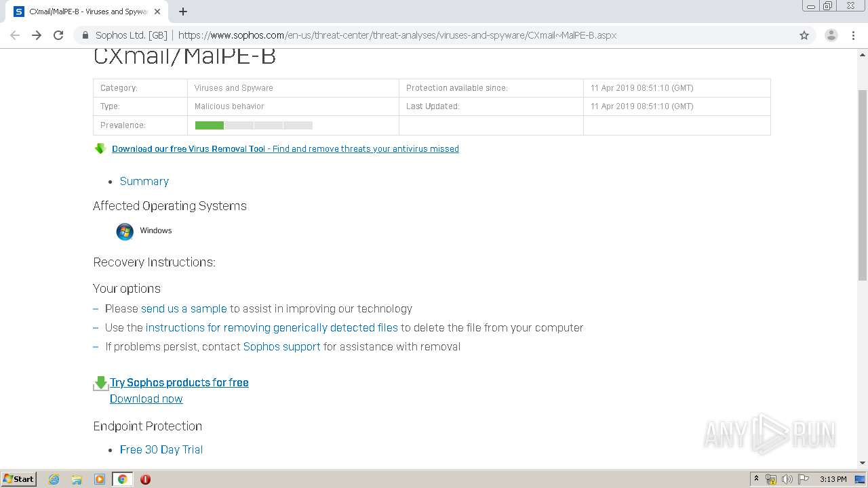Open instructions for removing generically detected files
The image size is (868, 488).
[272, 327]
